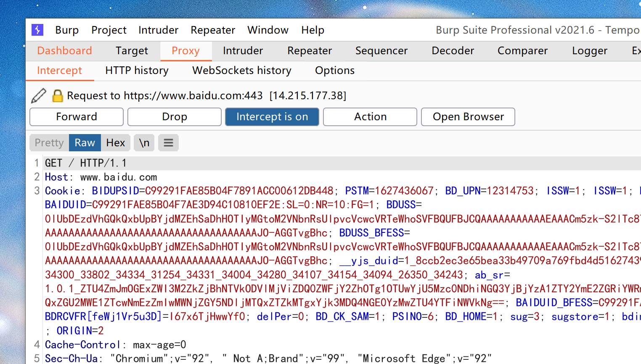641x364 pixels.
Task: Switch to the Repeater tool tab
Action: 310,51
